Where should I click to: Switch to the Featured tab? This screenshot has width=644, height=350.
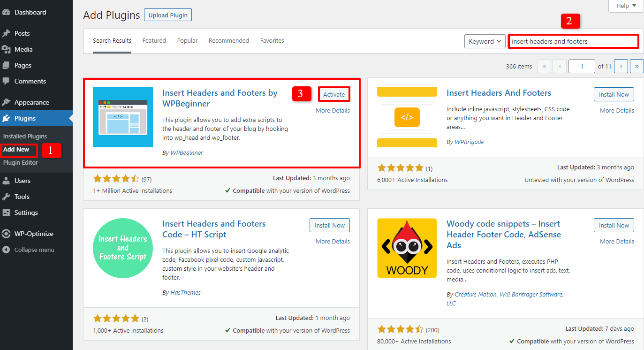coord(154,41)
